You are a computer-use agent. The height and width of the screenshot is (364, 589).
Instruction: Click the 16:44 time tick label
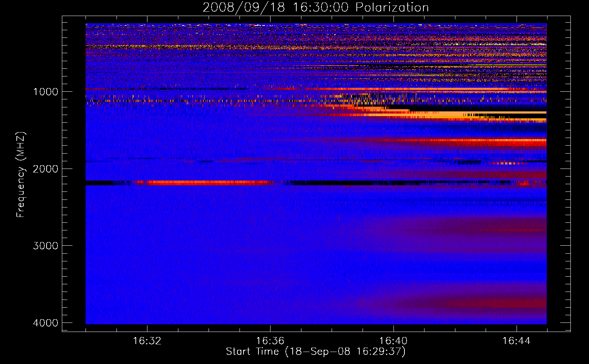click(x=517, y=341)
